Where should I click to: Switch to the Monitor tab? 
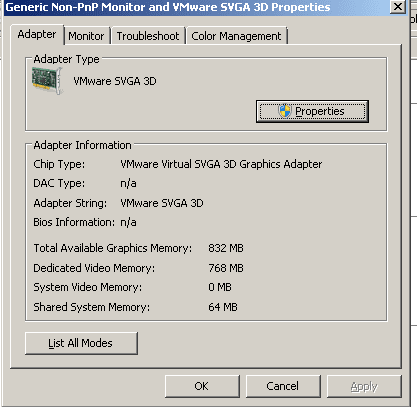[x=86, y=36]
